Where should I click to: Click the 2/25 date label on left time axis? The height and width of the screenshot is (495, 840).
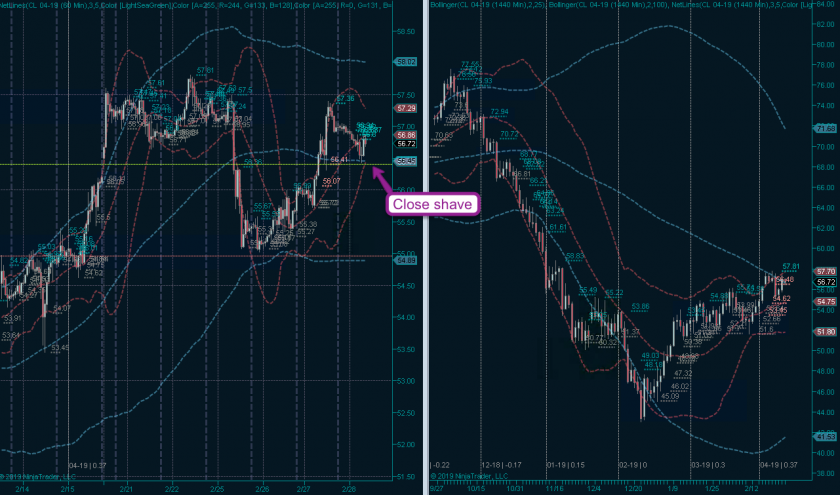217,489
